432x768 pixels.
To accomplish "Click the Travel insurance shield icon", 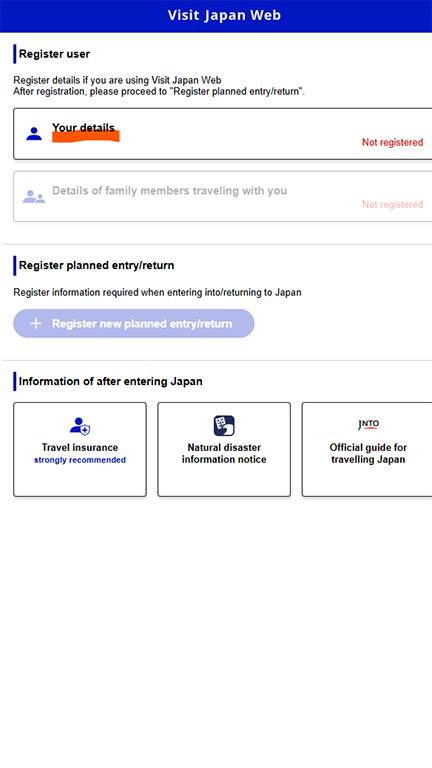I will (x=80, y=426).
